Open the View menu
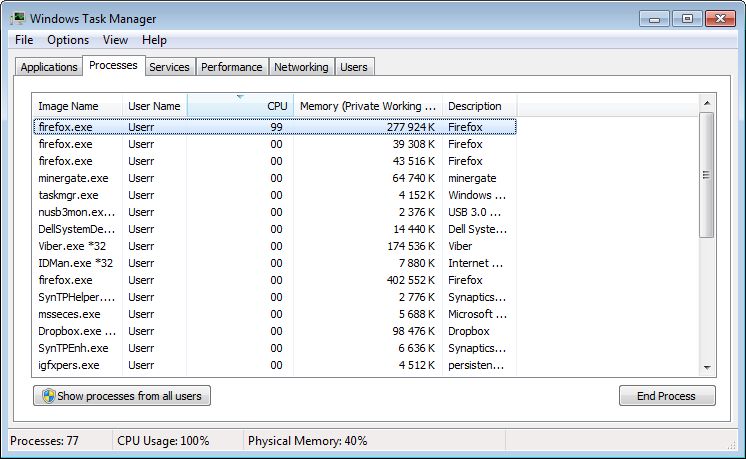 tap(115, 40)
